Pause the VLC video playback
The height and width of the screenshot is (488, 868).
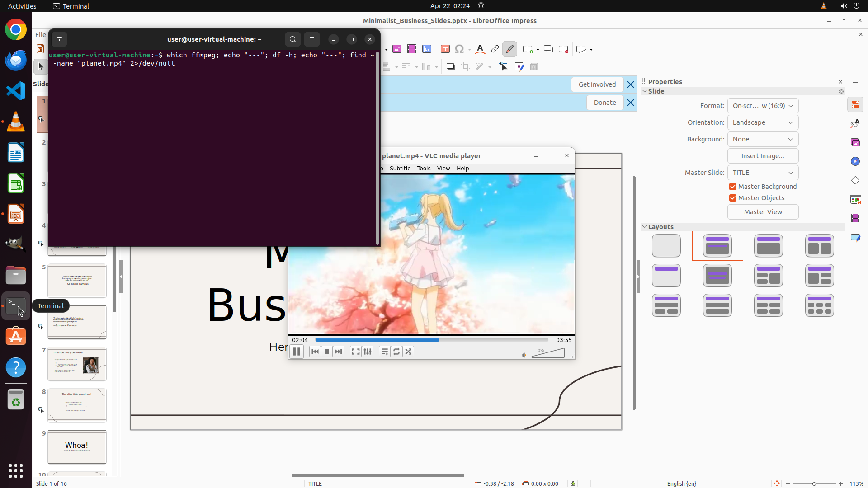point(297,352)
